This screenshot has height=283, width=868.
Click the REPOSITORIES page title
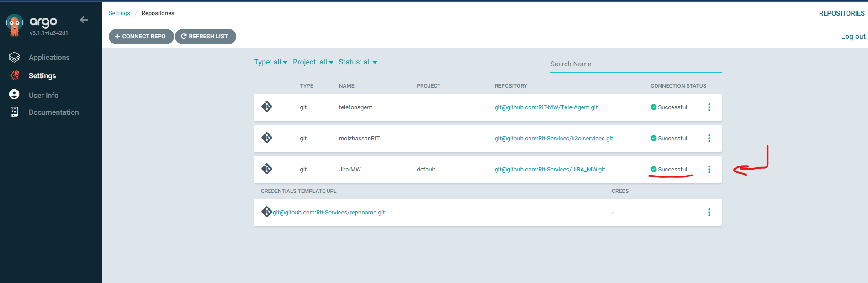tap(842, 13)
